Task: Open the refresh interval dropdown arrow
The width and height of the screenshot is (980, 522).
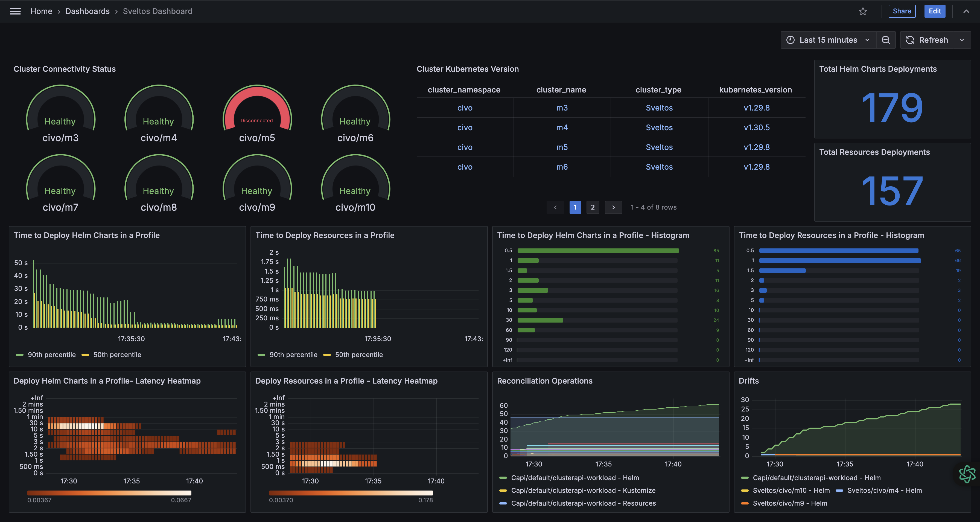Action: [x=962, y=40]
